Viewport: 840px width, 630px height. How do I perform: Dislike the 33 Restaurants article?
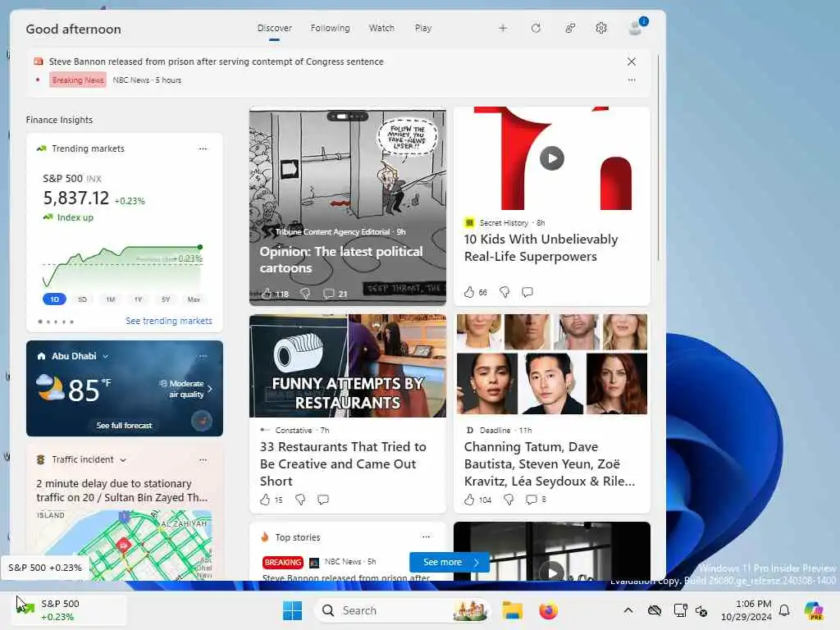tap(300, 500)
